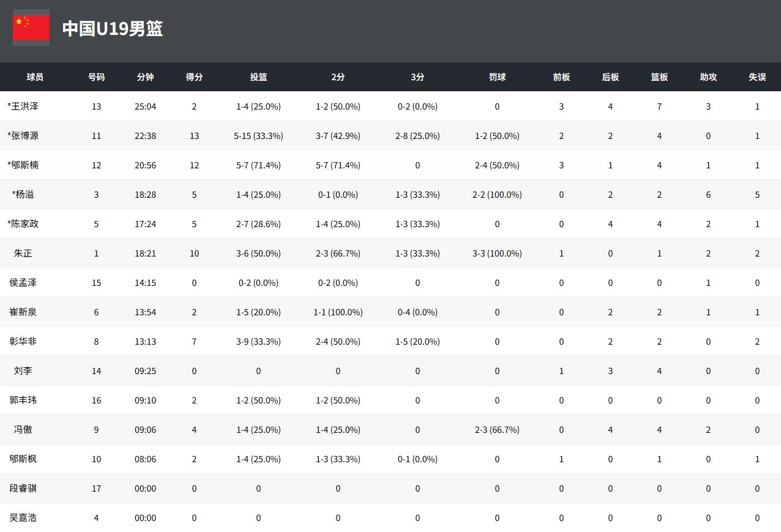Select the 投篮 column header
This screenshot has height=532, width=781.
pos(258,77)
